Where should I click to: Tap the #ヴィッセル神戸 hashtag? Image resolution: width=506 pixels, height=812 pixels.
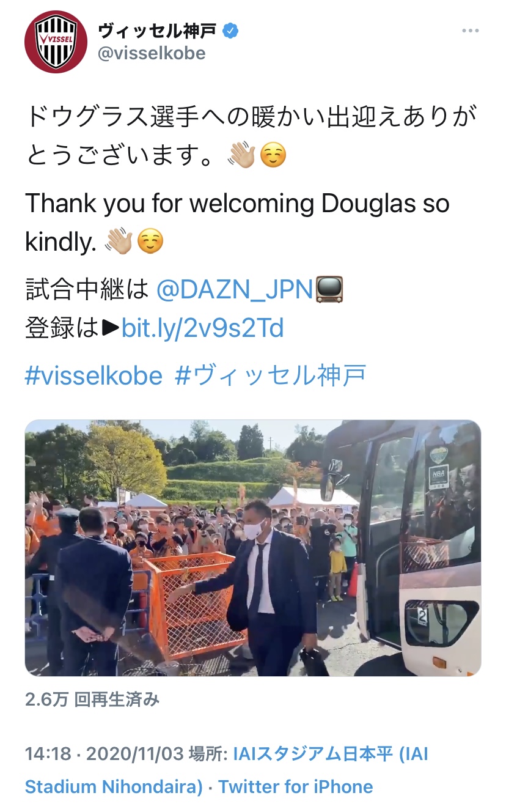(x=271, y=375)
